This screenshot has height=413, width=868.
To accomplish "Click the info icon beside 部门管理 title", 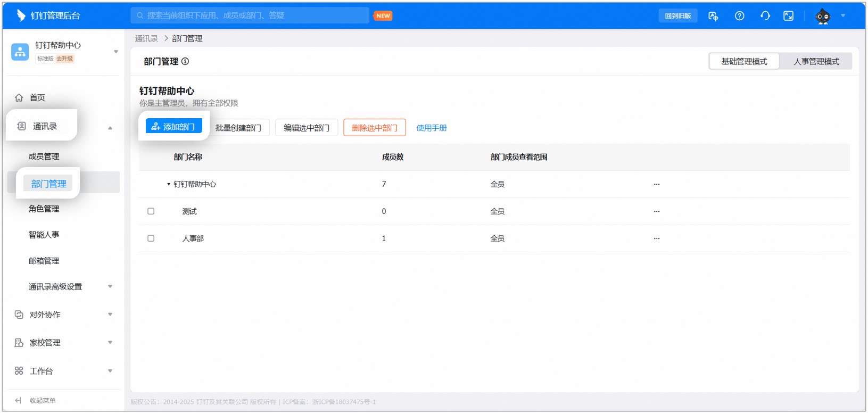I will point(185,61).
